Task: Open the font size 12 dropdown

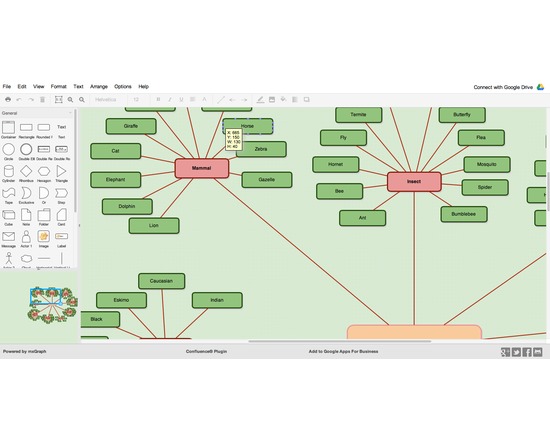Action: click(x=136, y=100)
